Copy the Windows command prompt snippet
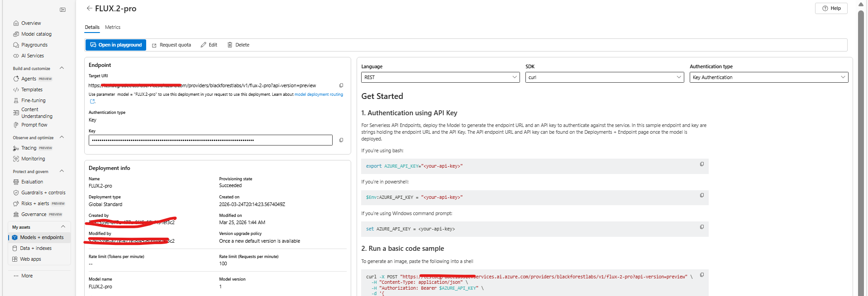The image size is (868, 296). (702, 227)
